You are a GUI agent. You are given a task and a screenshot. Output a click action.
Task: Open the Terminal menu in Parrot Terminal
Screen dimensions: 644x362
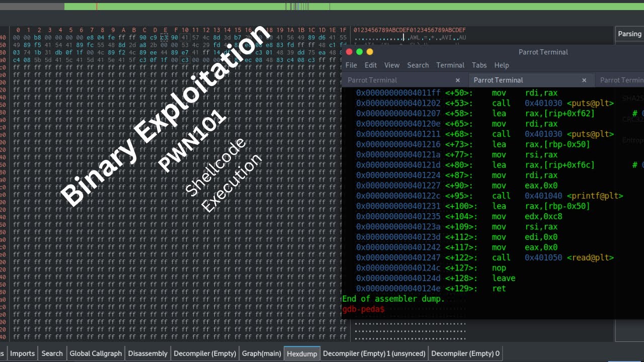(450, 65)
